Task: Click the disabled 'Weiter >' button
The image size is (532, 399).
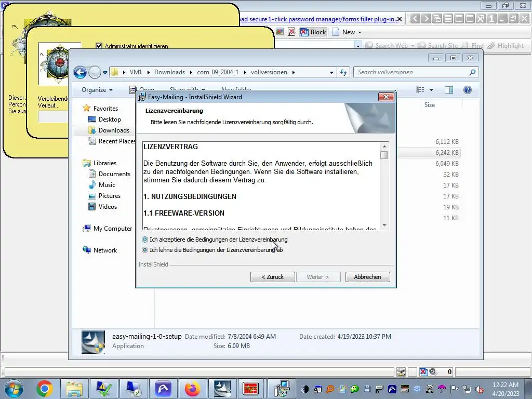Action: [x=318, y=277]
